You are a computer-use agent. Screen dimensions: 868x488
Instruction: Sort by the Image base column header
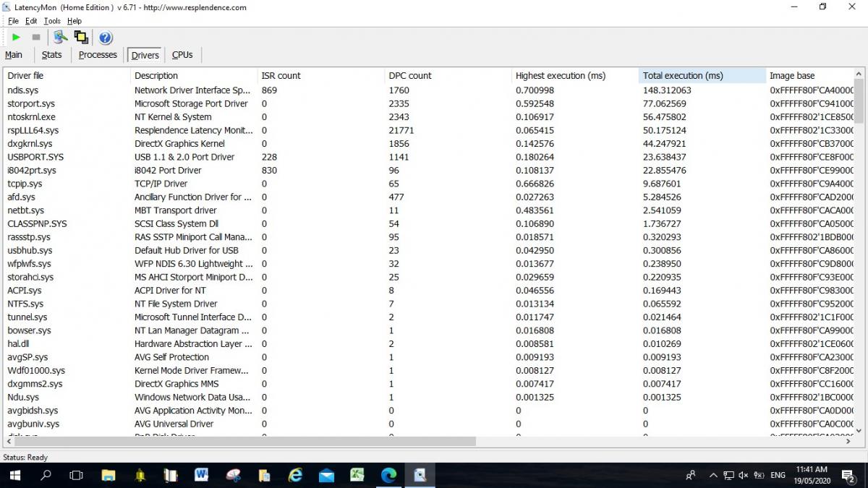click(810, 75)
